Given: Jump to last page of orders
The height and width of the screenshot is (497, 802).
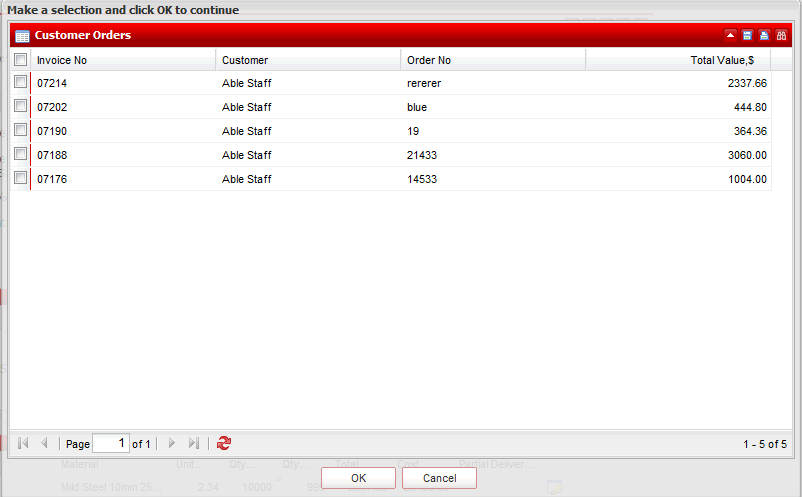Looking at the screenshot, I should tap(194, 443).
